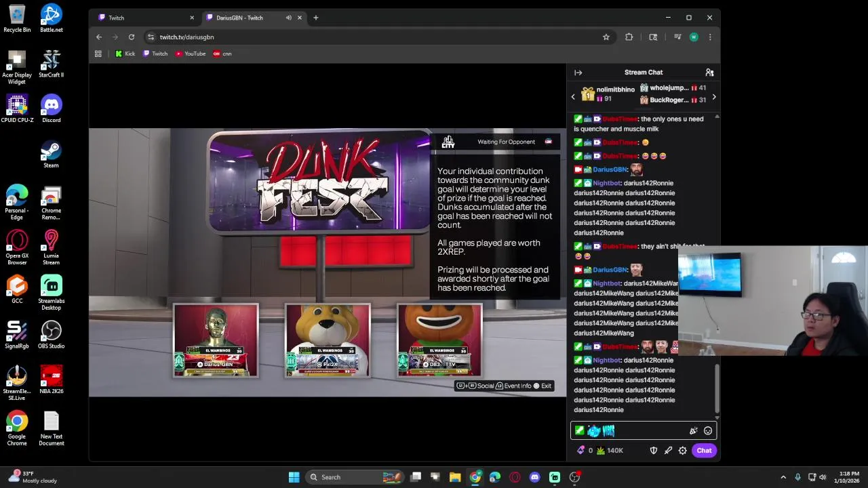
Task: Open Discord desktop shortcut
Action: click(52, 108)
